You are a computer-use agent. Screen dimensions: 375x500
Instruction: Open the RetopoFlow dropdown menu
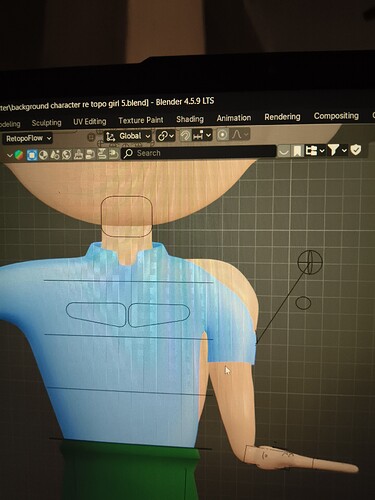[28, 138]
